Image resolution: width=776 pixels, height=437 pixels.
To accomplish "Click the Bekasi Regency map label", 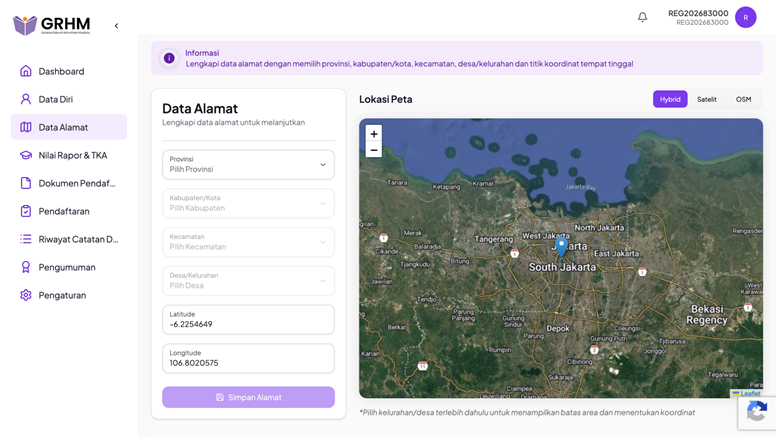I will (707, 314).
